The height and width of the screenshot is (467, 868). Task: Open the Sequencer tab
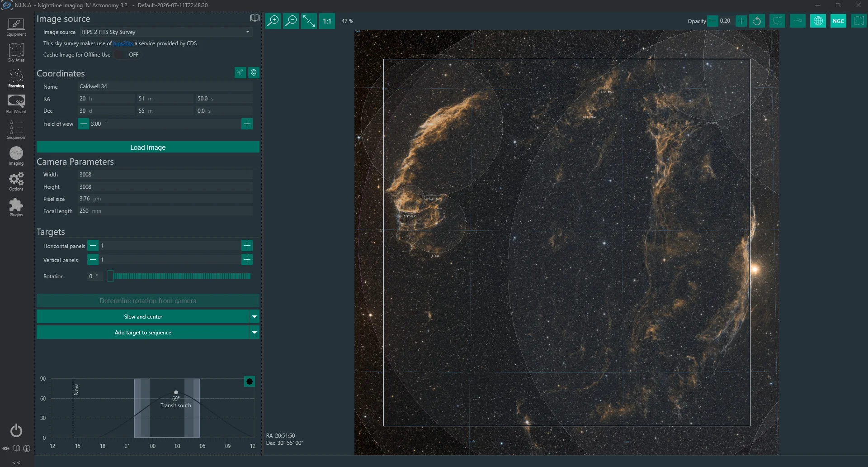click(x=16, y=130)
